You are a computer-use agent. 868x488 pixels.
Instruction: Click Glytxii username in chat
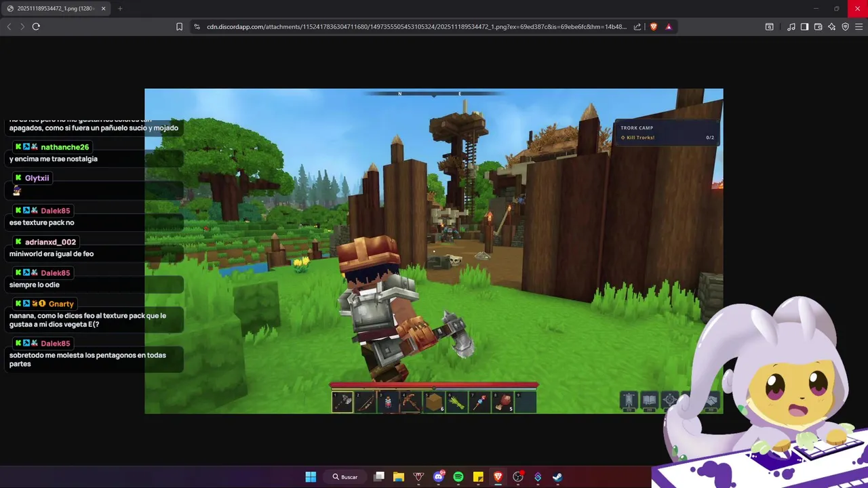tap(37, 178)
